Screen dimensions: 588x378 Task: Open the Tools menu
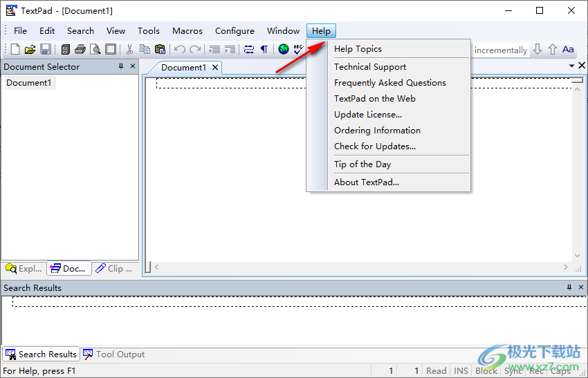(149, 30)
